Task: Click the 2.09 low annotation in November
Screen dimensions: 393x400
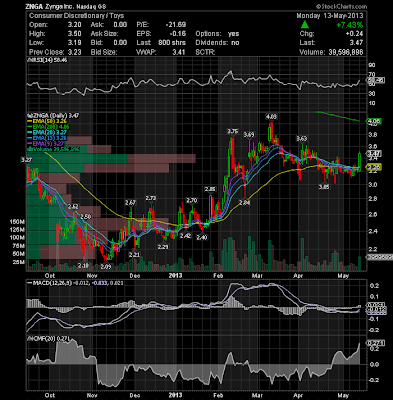Action: click(106, 267)
